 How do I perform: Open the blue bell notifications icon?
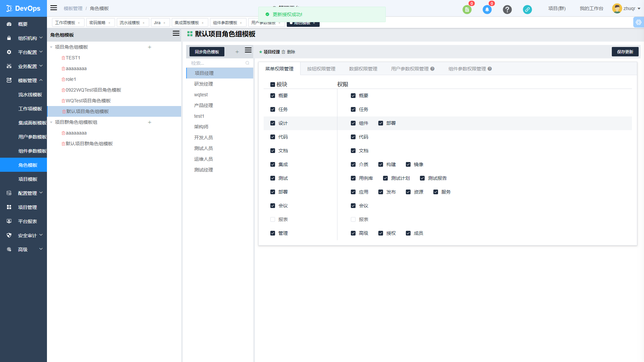point(487,9)
